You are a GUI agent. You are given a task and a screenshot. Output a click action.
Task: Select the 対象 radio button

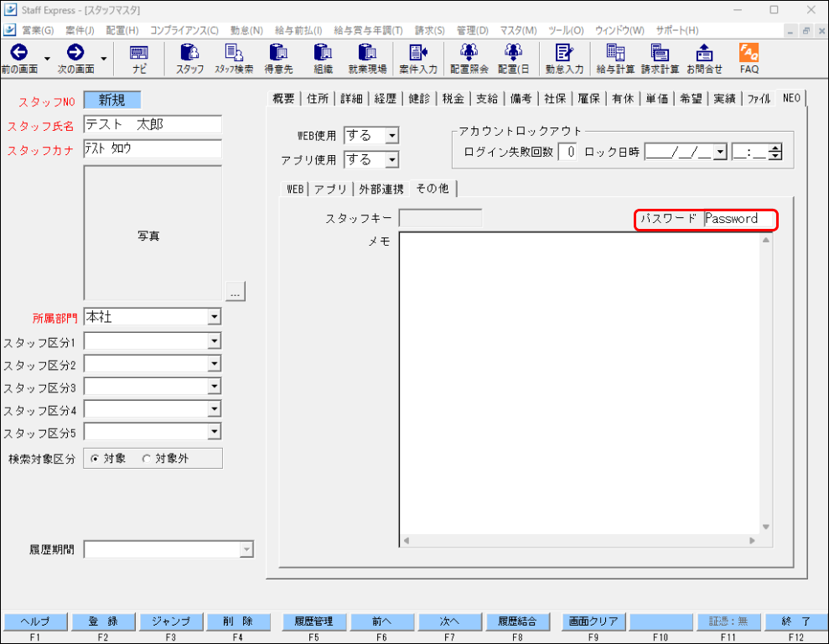[x=95, y=459]
